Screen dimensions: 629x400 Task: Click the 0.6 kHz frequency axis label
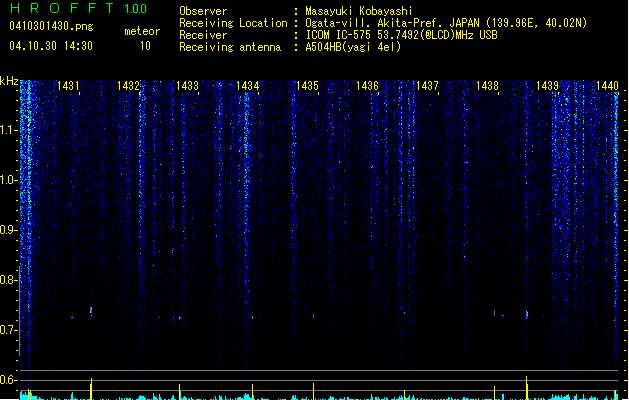[x=9, y=380]
